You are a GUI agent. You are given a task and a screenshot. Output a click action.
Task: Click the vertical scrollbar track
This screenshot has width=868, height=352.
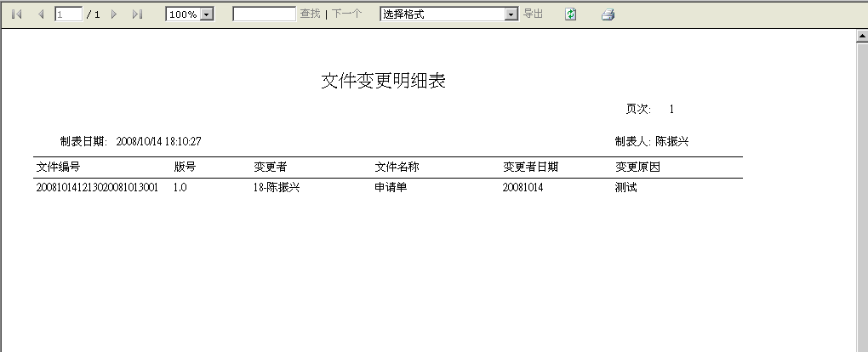coord(861,213)
